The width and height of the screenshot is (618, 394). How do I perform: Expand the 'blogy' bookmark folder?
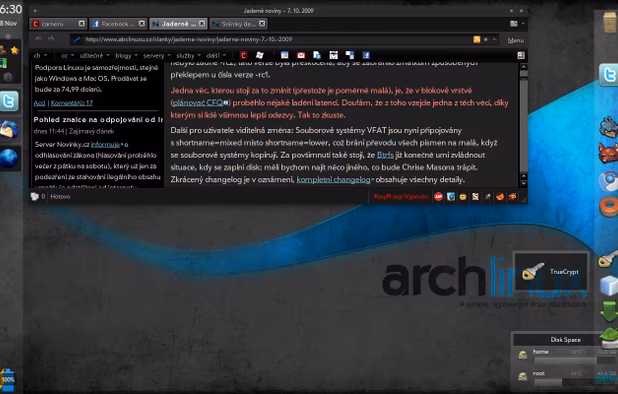point(127,56)
